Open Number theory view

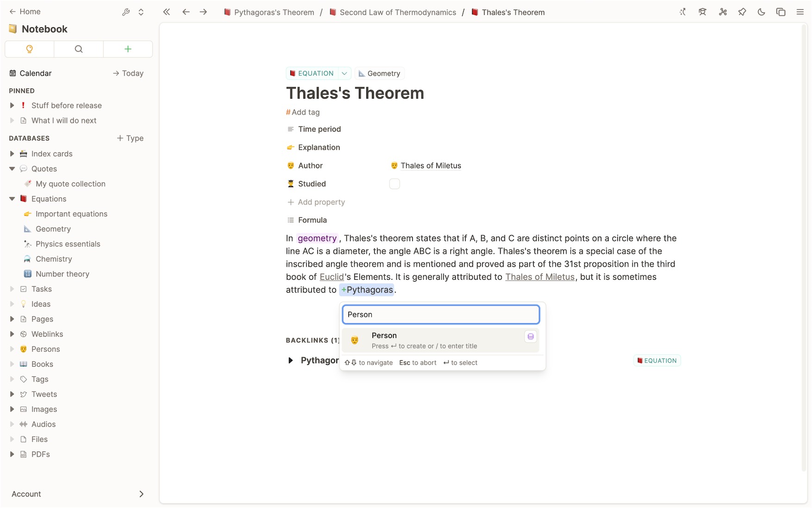tap(63, 274)
